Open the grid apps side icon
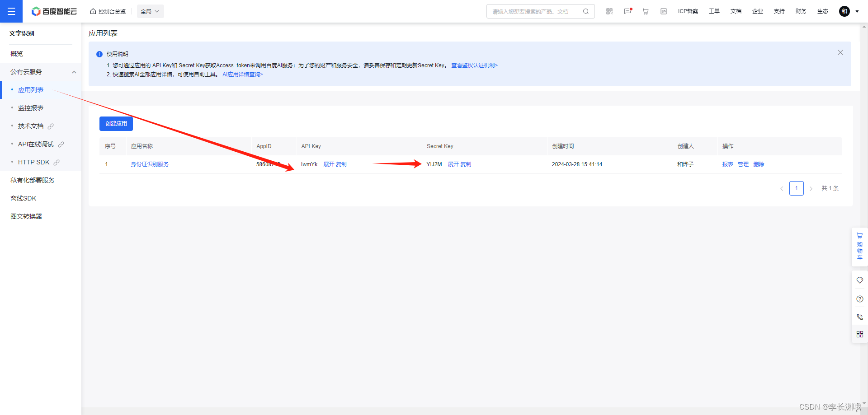The image size is (868, 415). pyautogui.click(x=860, y=334)
